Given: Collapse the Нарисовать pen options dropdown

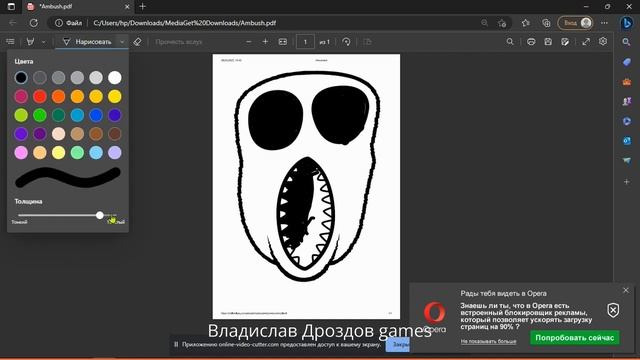Looking at the screenshot, I should pos(122,42).
